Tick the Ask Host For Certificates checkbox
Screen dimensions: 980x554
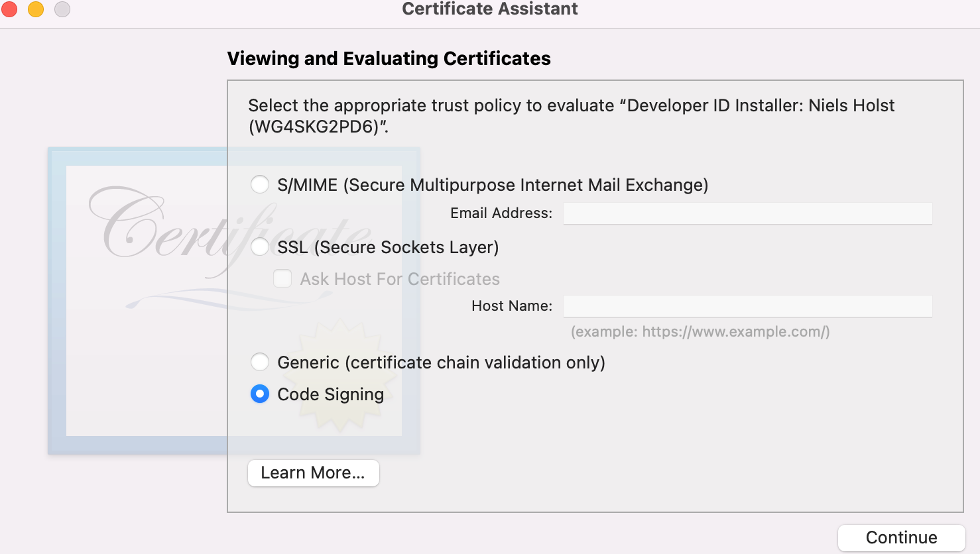click(283, 278)
